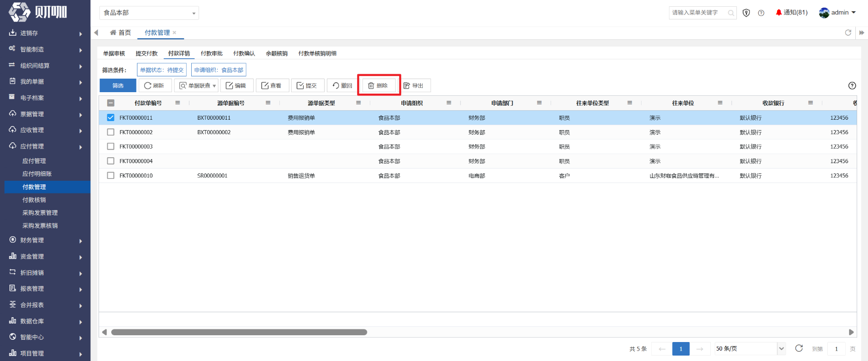The image size is (868, 361).
Task: Click the scrollbar left arrow under the table
Action: click(104, 332)
